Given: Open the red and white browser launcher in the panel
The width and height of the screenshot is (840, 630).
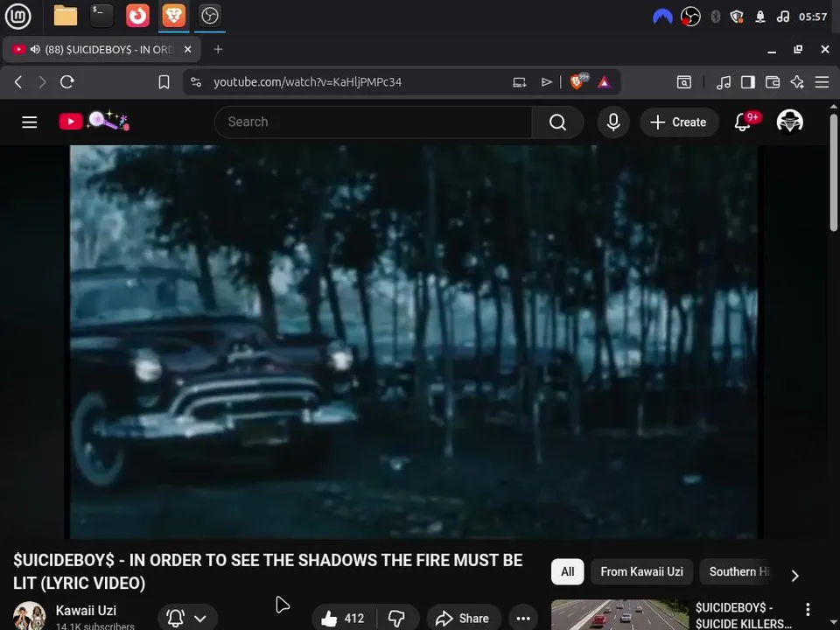Looking at the screenshot, I should click(x=137, y=16).
